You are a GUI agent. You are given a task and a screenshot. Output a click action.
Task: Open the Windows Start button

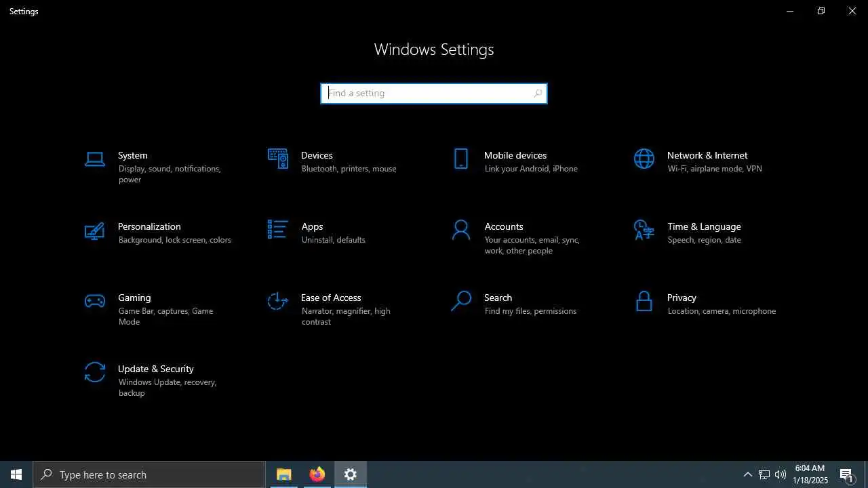coord(16,474)
